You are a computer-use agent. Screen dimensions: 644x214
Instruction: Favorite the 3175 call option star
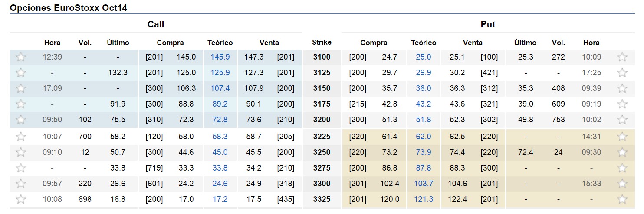click(20, 104)
